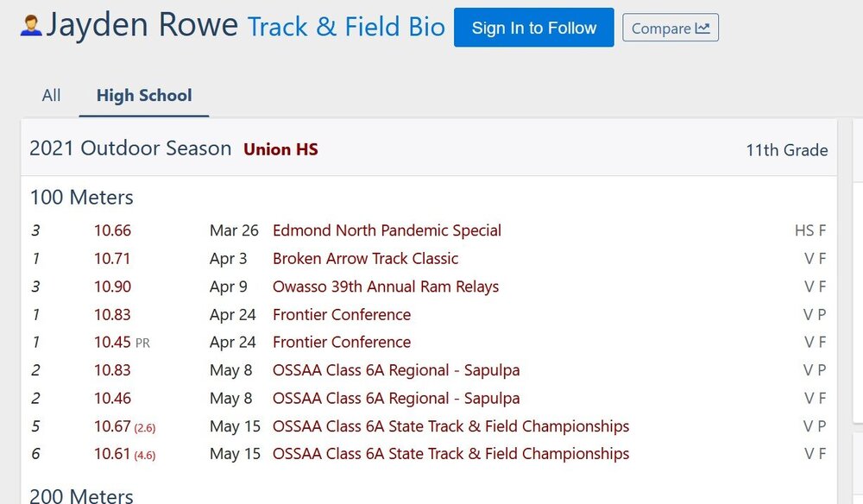Click the 2021 Outdoor Season heading

coord(130,148)
